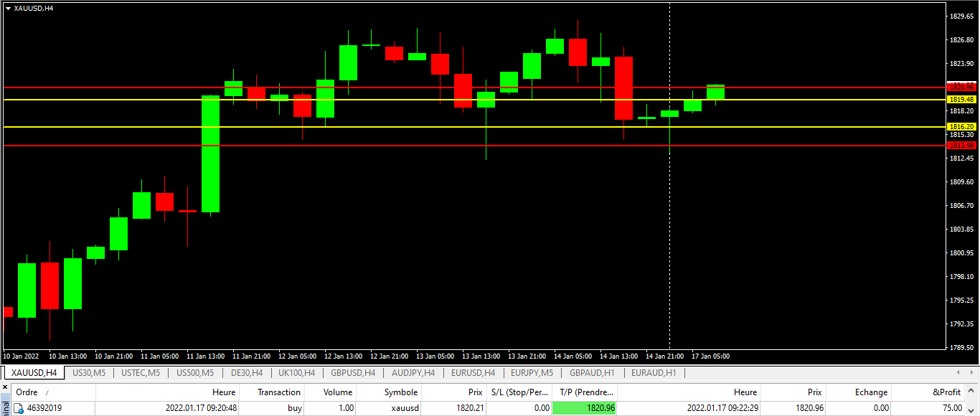Click the triangle icon beside XAUUSD,H4 chart title
Screen dimensions: 980x416
(x=8, y=8)
